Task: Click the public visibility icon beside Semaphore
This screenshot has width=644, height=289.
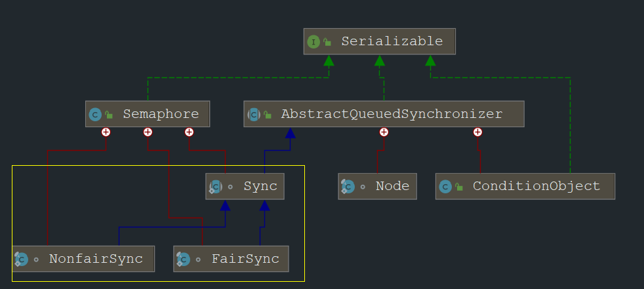Action: click(x=109, y=115)
